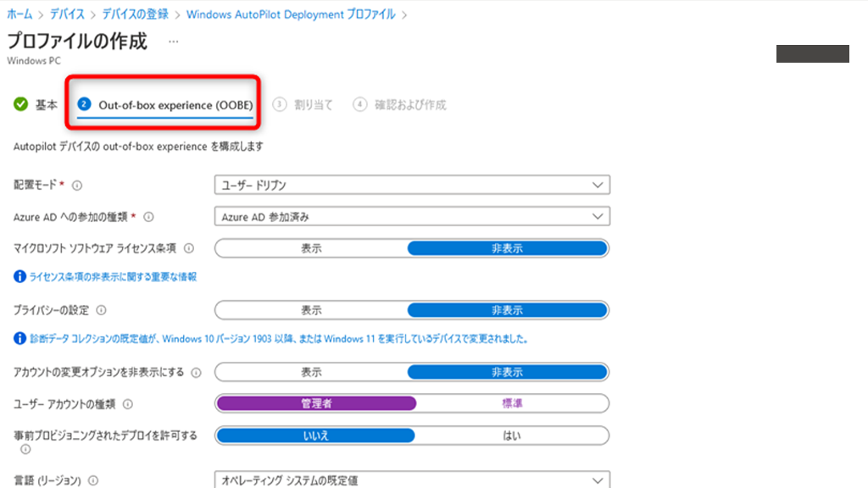Viewport: 868px width, 488px height.
Task: Click info icon beside Azure AD への参加の種類
Action: click(148, 217)
